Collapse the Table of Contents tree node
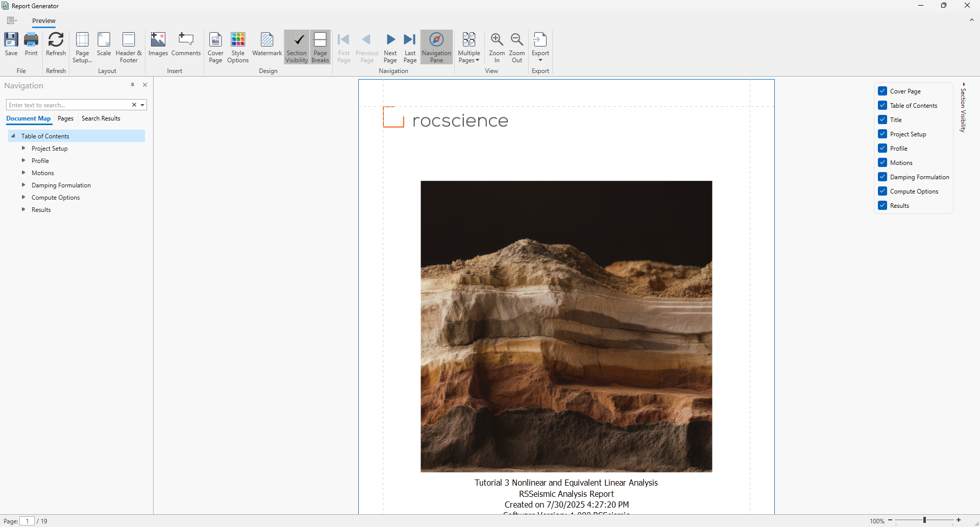 pos(13,136)
